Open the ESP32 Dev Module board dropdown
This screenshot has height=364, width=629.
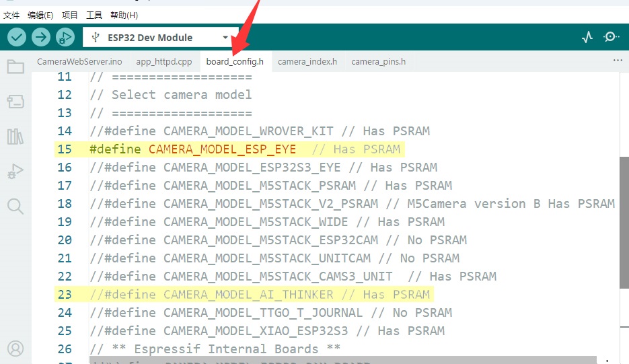point(161,37)
